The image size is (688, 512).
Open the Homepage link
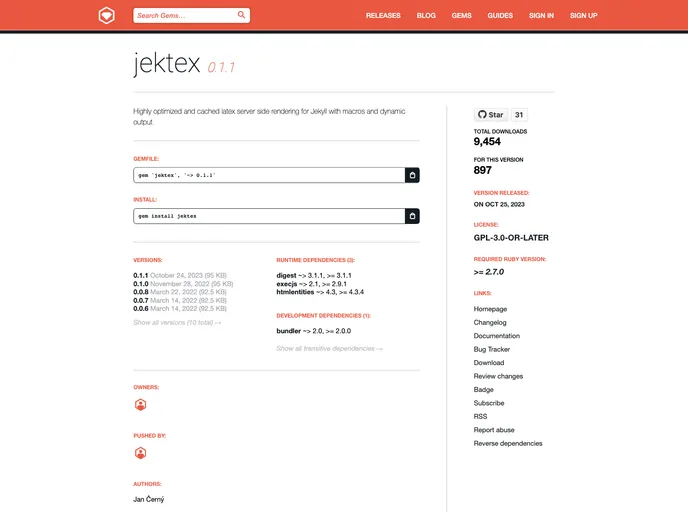pos(490,309)
